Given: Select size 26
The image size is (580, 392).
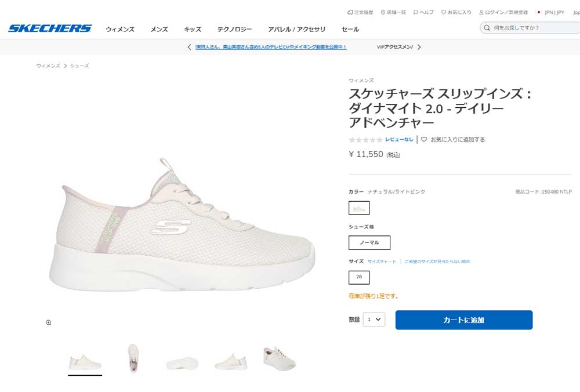Looking at the screenshot, I should pos(359,277).
